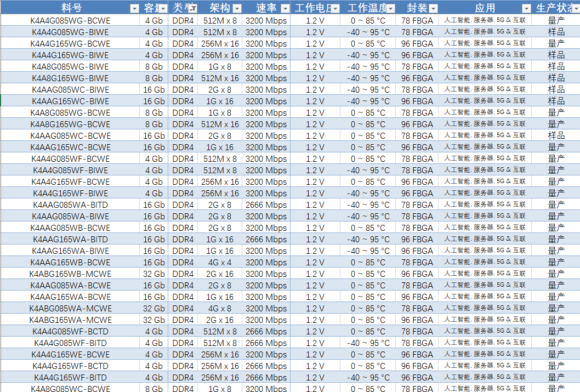
Task: Click 4G x 4 in K4AAG165WB-BCWE row
Action: point(220,262)
